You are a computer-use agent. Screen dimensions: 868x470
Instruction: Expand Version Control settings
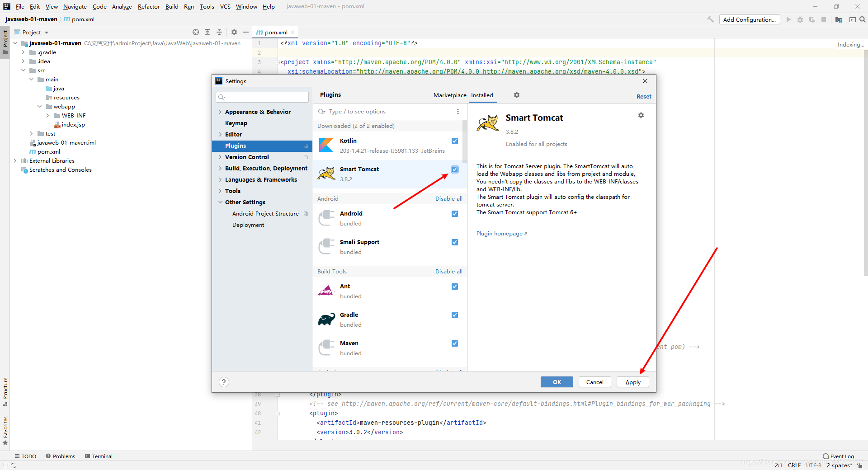(220, 157)
